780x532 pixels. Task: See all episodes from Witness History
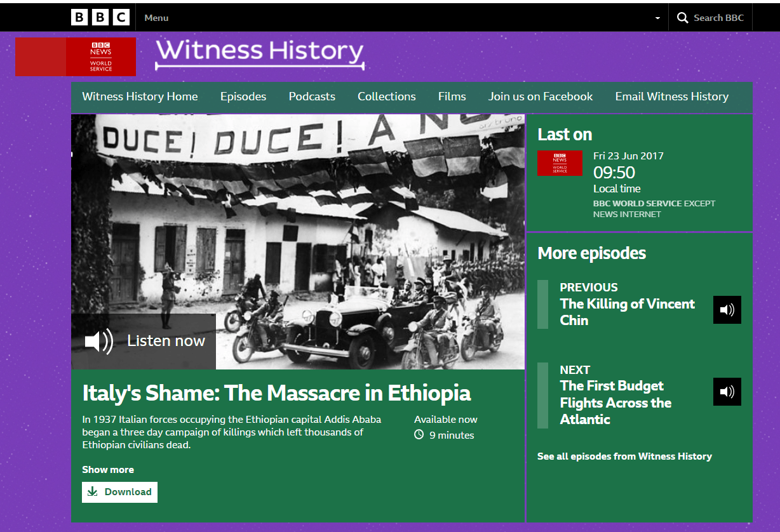point(624,456)
